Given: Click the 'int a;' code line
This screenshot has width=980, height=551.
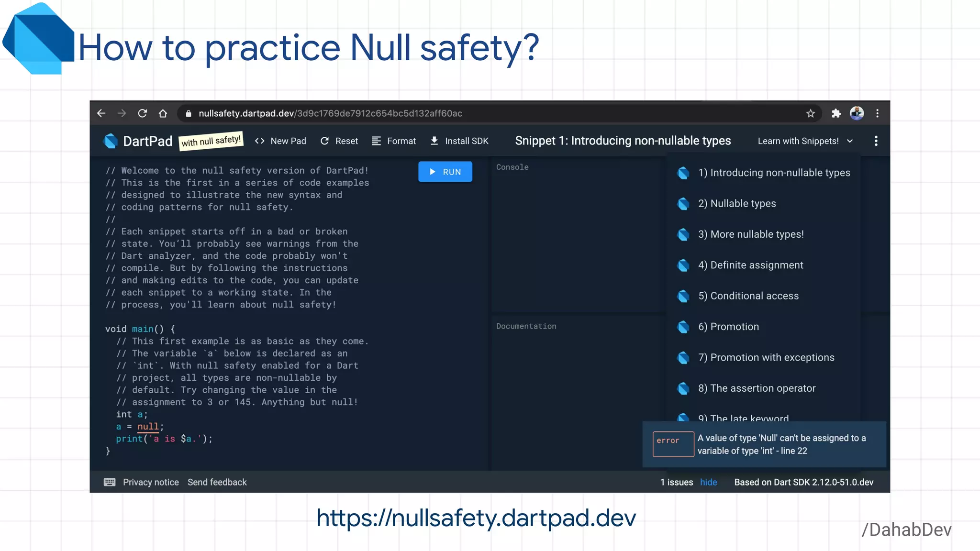Looking at the screenshot, I should click(x=132, y=414).
